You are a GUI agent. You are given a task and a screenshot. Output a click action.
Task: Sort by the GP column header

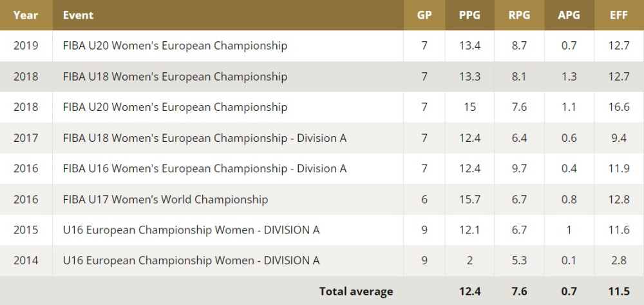point(424,15)
